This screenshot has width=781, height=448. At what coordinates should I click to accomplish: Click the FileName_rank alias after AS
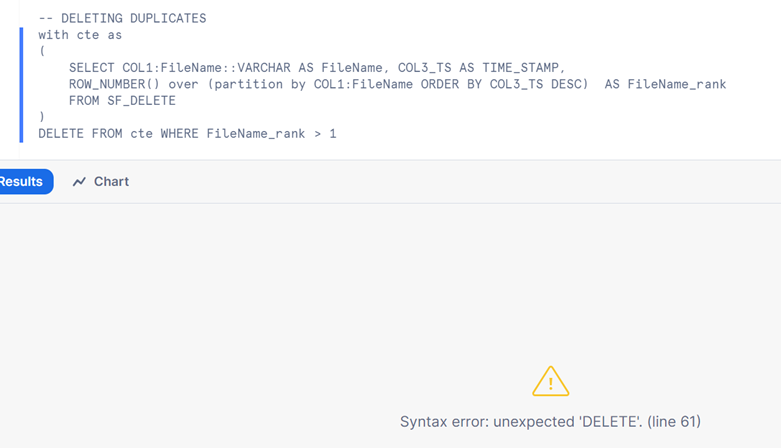tap(676, 84)
